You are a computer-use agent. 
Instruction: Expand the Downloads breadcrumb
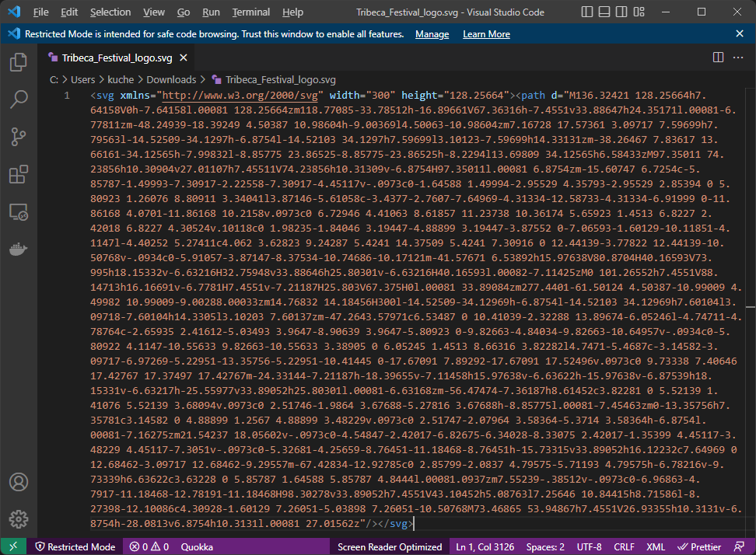[171, 79]
